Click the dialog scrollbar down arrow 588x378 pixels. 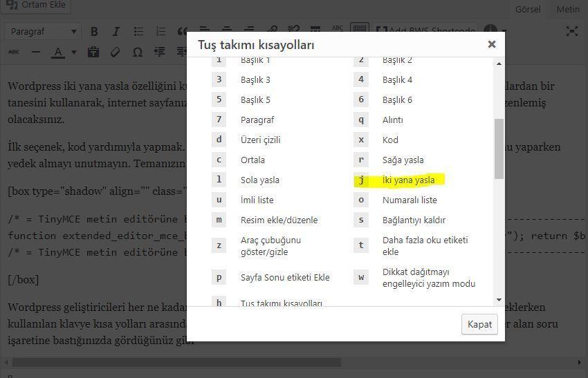point(499,300)
